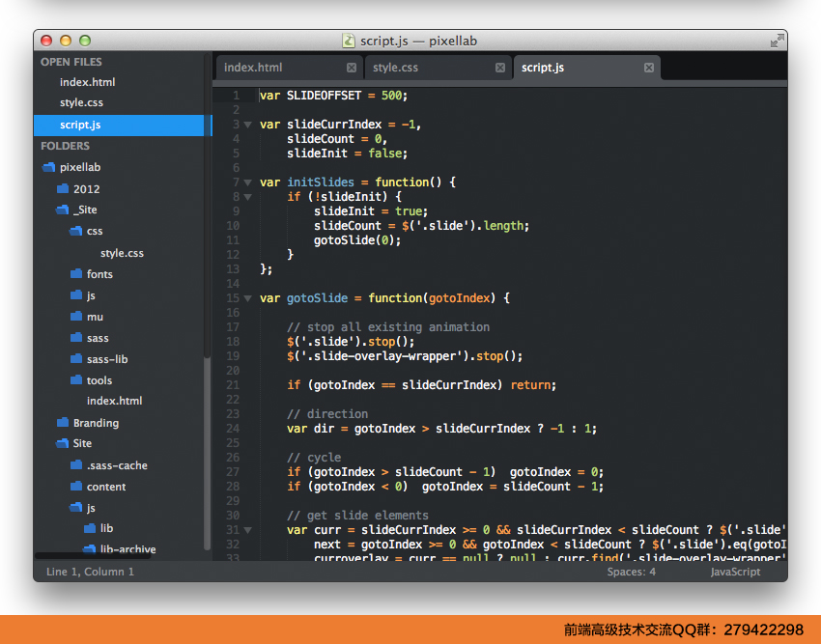The width and height of the screenshot is (821, 644).
Task: Close the index.html tab with its X icon
Action: click(x=352, y=68)
